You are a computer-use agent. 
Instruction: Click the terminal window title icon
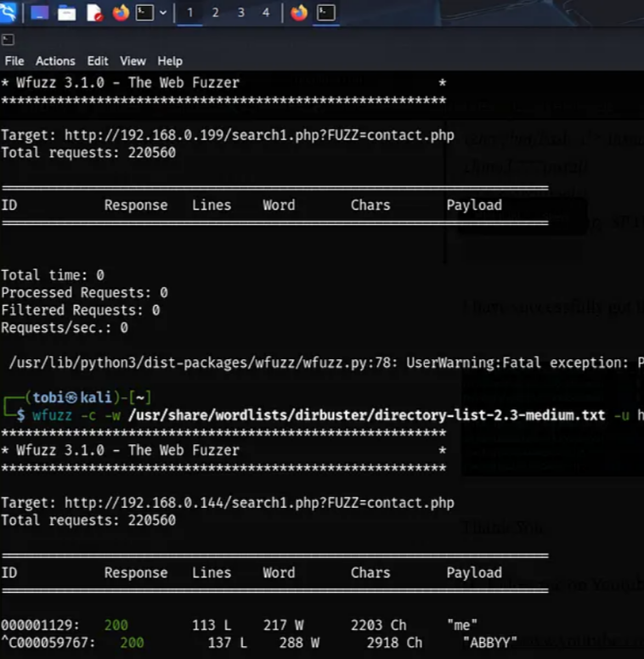pos(8,40)
